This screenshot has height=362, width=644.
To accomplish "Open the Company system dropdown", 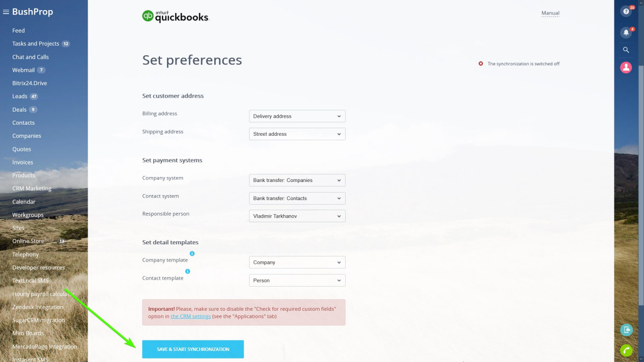I will pos(297,180).
